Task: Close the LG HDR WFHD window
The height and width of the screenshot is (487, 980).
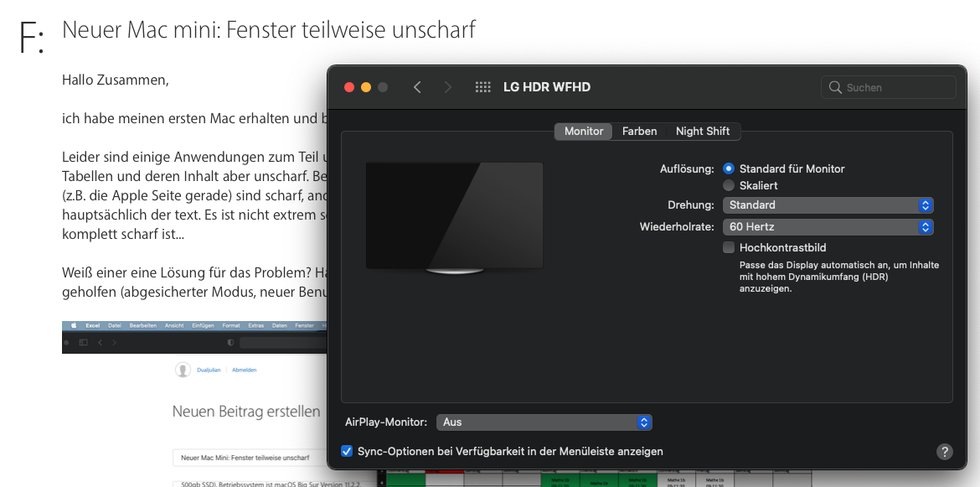Action: click(349, 87)
